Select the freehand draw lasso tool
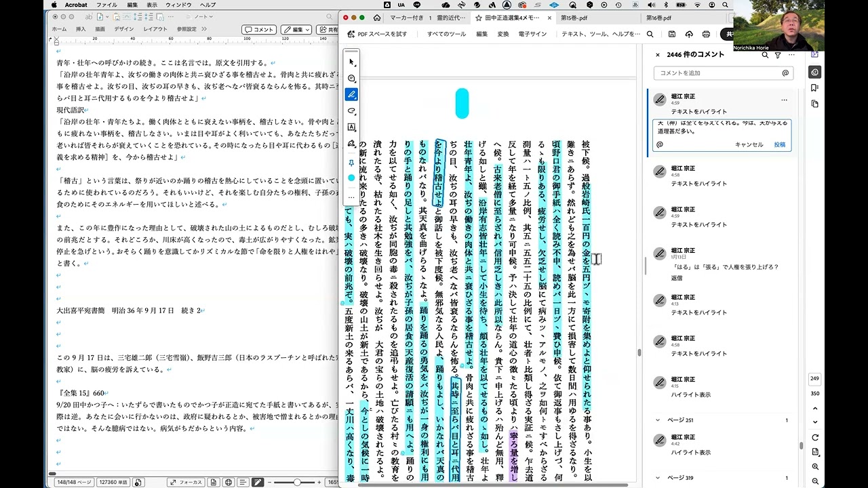This screenshot has width=868, height=488. tap(351, 110)
